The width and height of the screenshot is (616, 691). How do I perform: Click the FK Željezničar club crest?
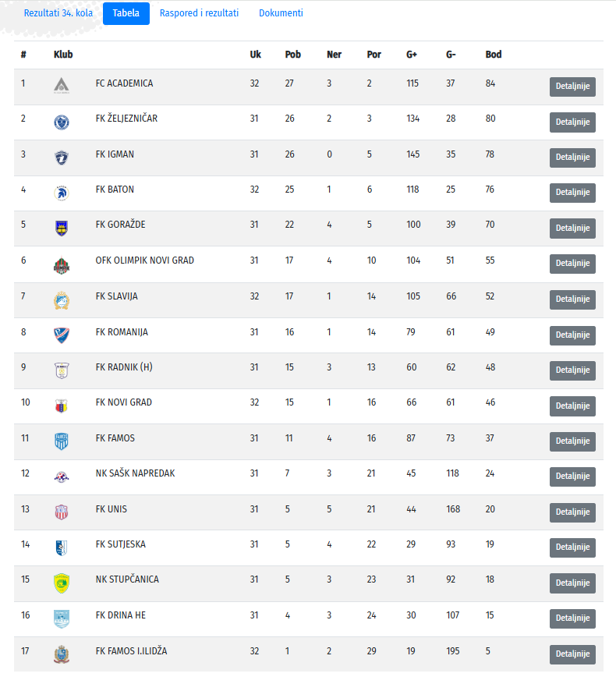pos(62,122)
